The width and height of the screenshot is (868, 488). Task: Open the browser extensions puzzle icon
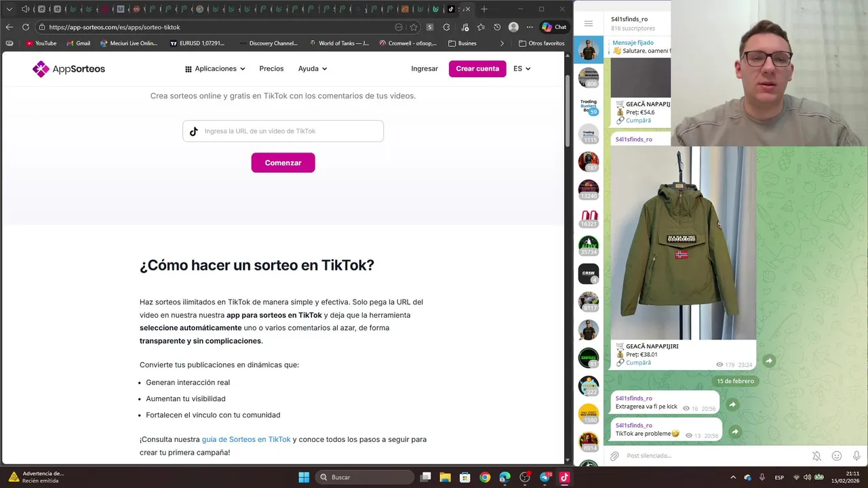(x=446, y=27)
